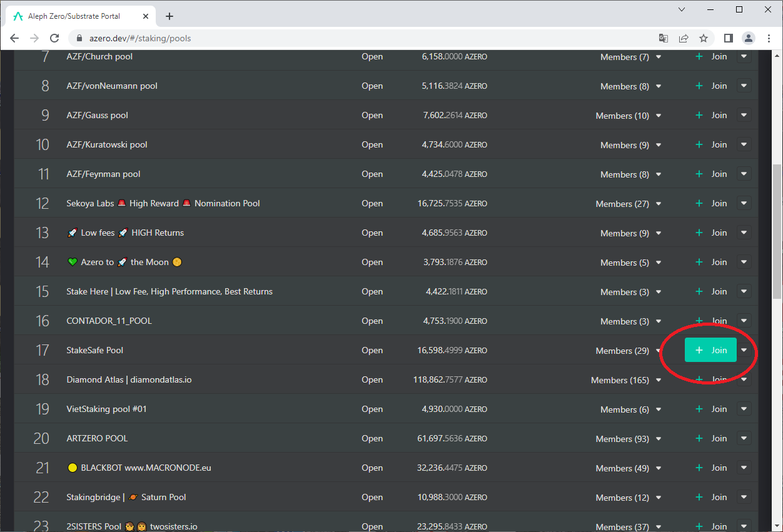Join the VietStaking pool #01

pos(711,409)
